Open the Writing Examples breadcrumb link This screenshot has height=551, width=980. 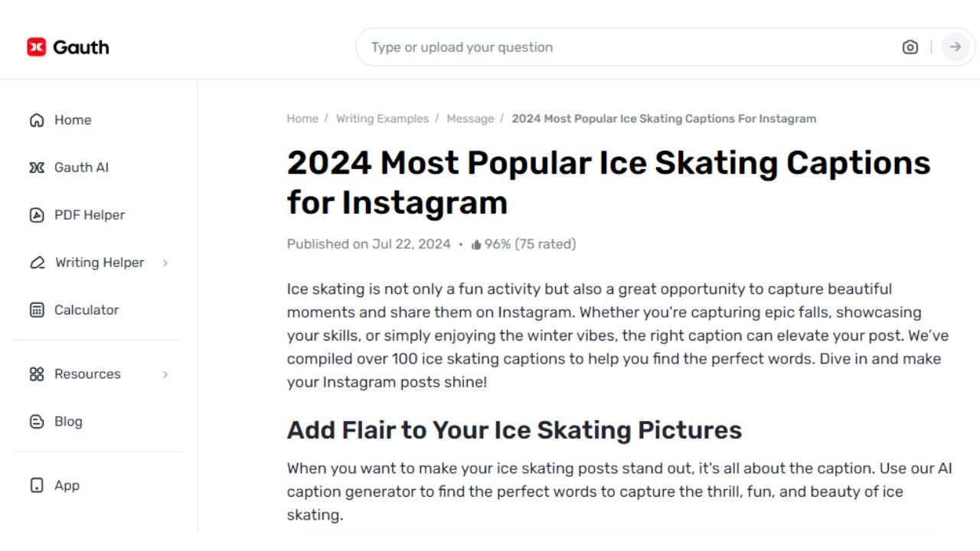[382, 119]
